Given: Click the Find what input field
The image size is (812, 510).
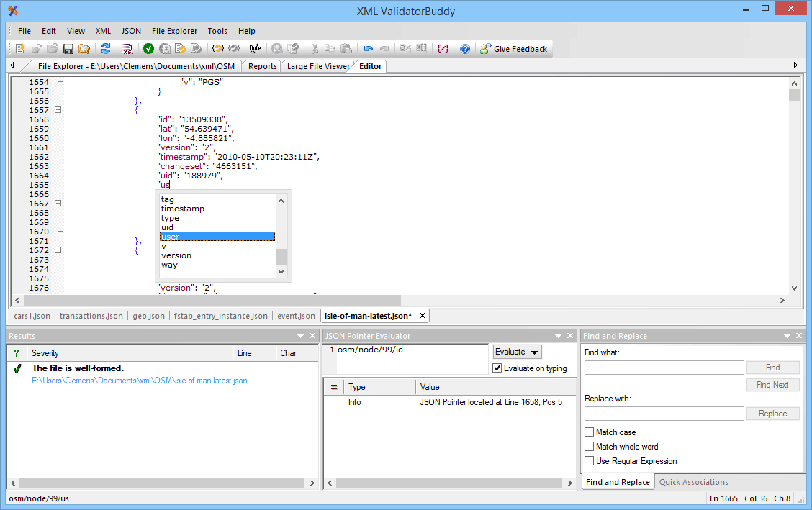Looking at the screenshot, I should click(664, 368).
